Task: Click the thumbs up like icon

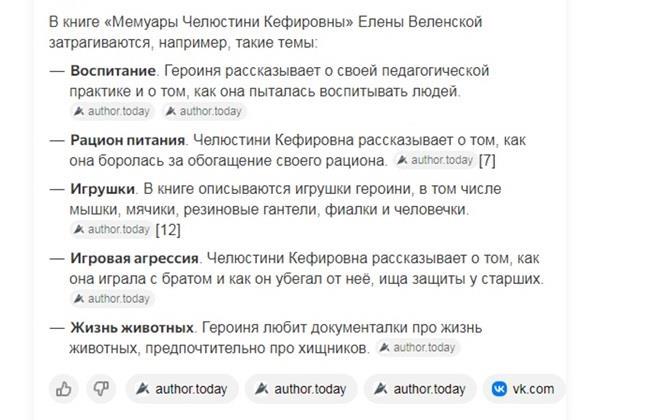Action: [x=64, y=389]
